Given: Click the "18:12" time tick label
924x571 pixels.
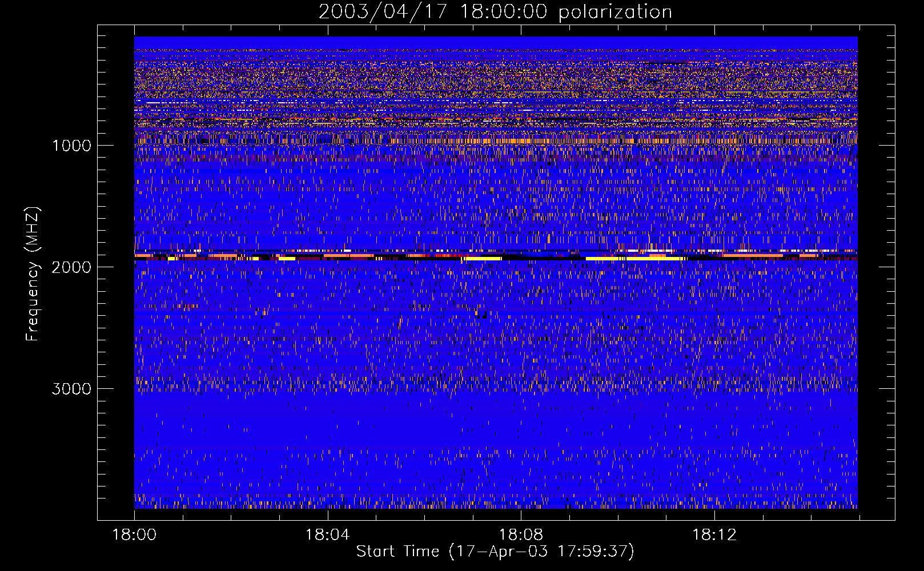Looking at the screenshot, I should tap(714, 535).
